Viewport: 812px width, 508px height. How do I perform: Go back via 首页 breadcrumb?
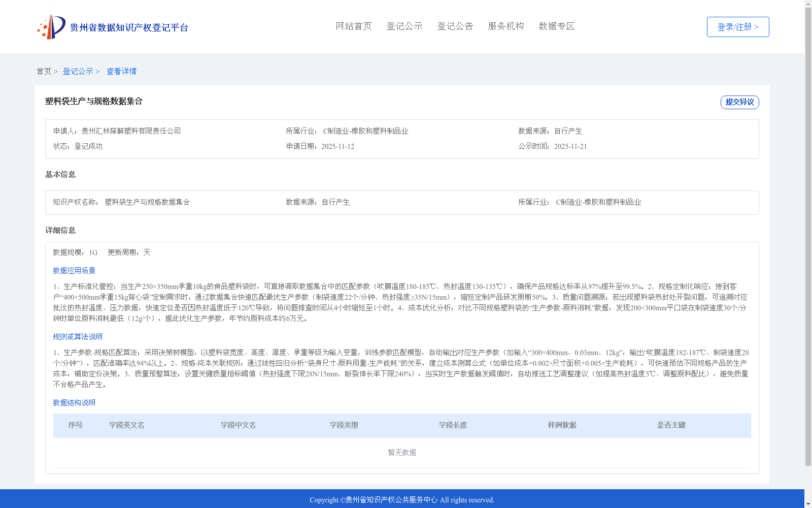[44, 71]
